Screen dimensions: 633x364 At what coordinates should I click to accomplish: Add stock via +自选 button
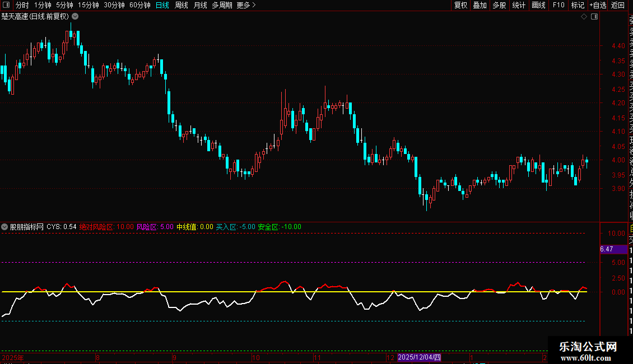pyautogui.click(x=598, y=5)
